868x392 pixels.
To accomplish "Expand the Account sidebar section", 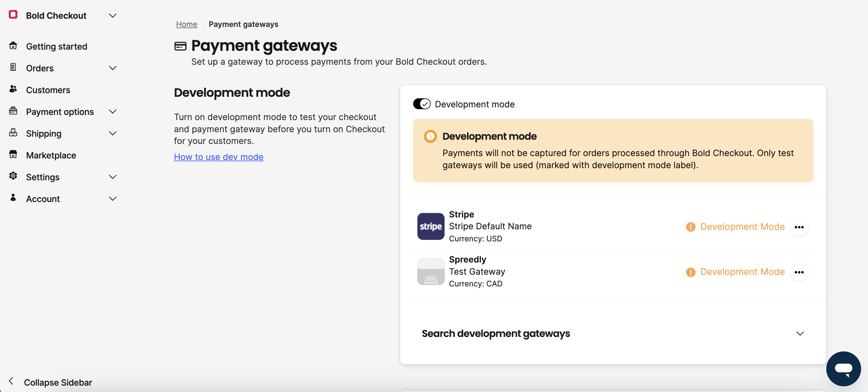I will [113, 198].
